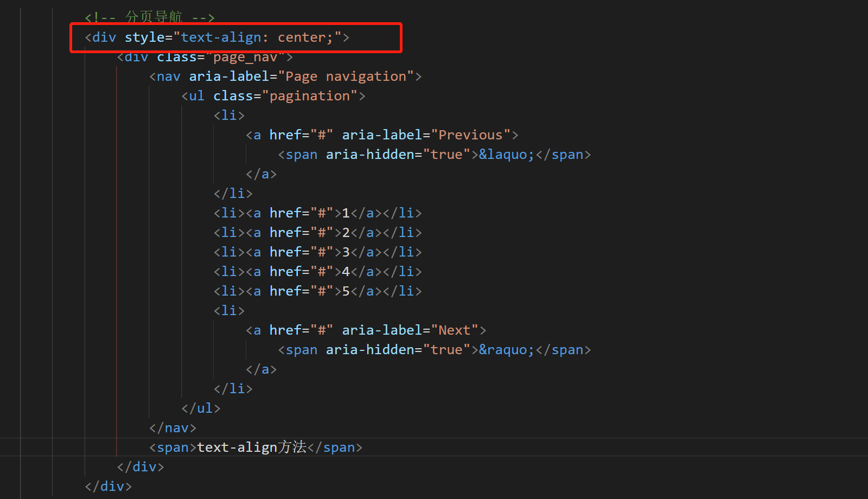
Task: Click the closing </li> below Next link
Action: (x=233, y=389)
